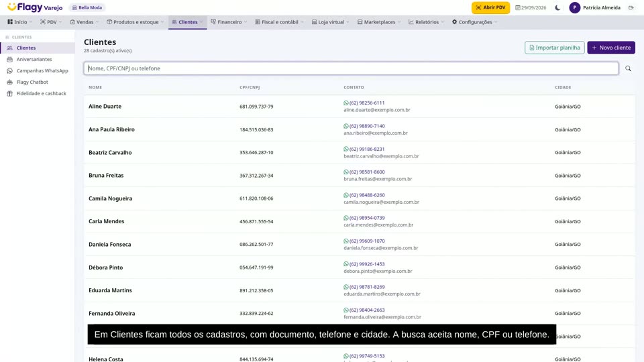Open Campanhas WhatsApp sidebar item
644x362 pixels.
pyautogui.click(x=42, y=70)
